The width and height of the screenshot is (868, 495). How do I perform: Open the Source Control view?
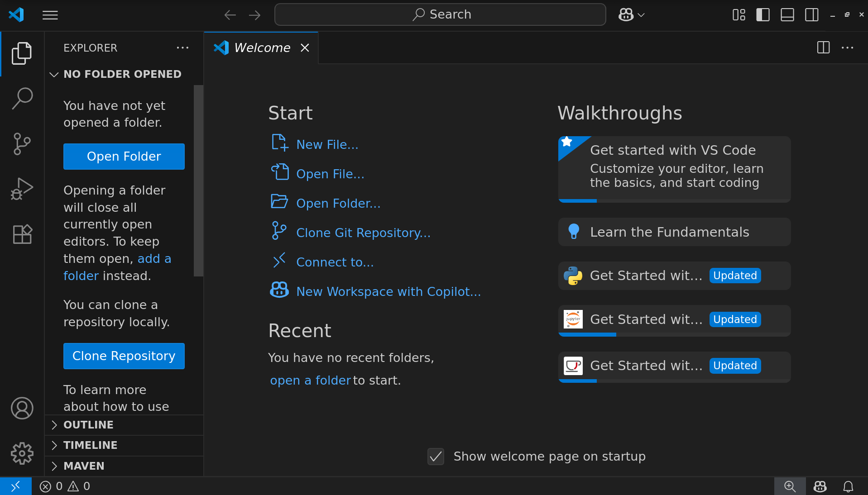22,144
